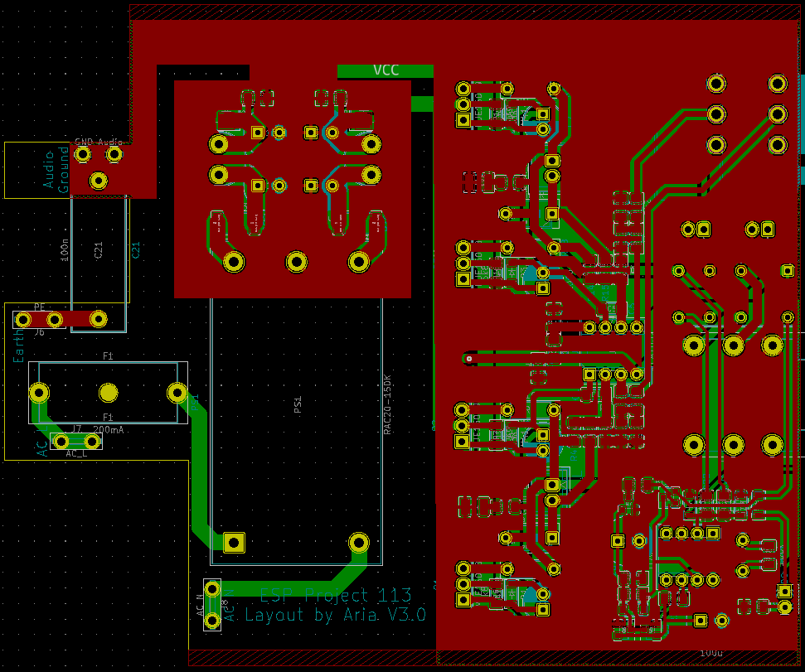The width and height of the screenshot is (805, 672).
Task: Select the 'GND Audio' silkscreen text
Action: click(99, 142)
